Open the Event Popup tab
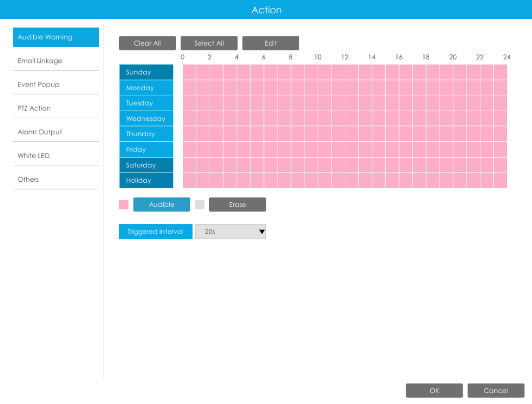This screenshot has width=532, height=404. [x=56, y=84]
